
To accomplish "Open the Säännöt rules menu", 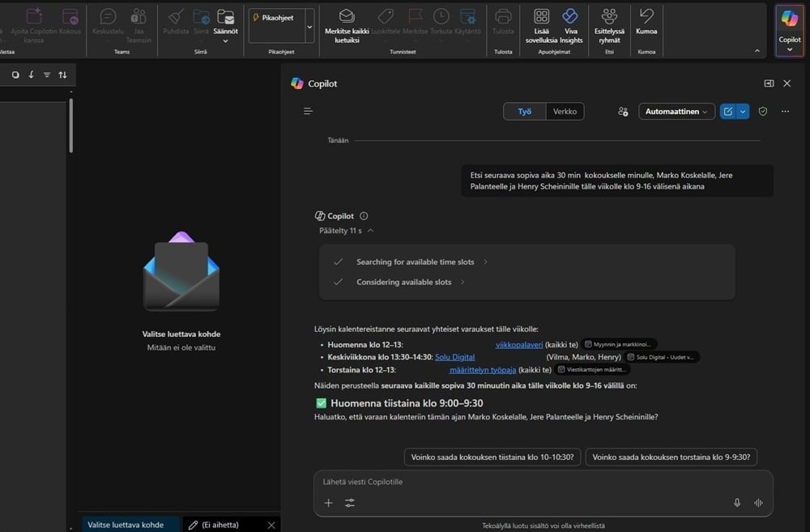I will click(226, 24).
